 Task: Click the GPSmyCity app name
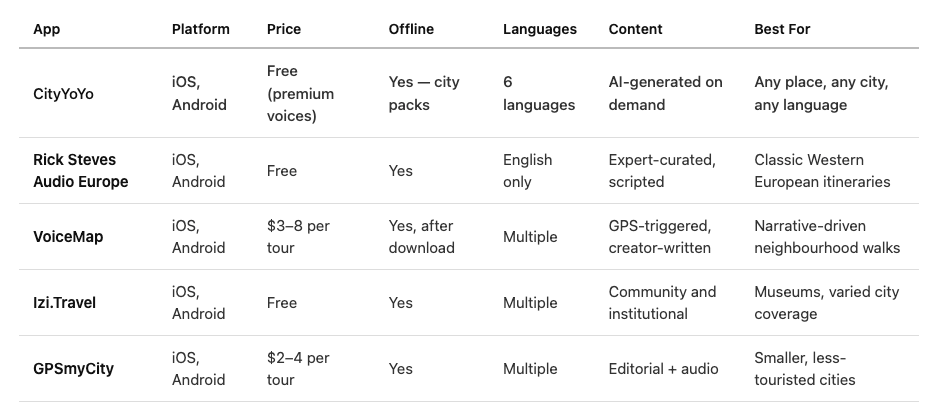click(x=73, y=368)
